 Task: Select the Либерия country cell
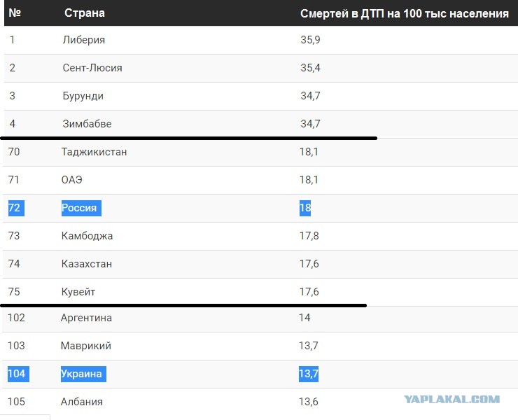click(x=84, y=40)
